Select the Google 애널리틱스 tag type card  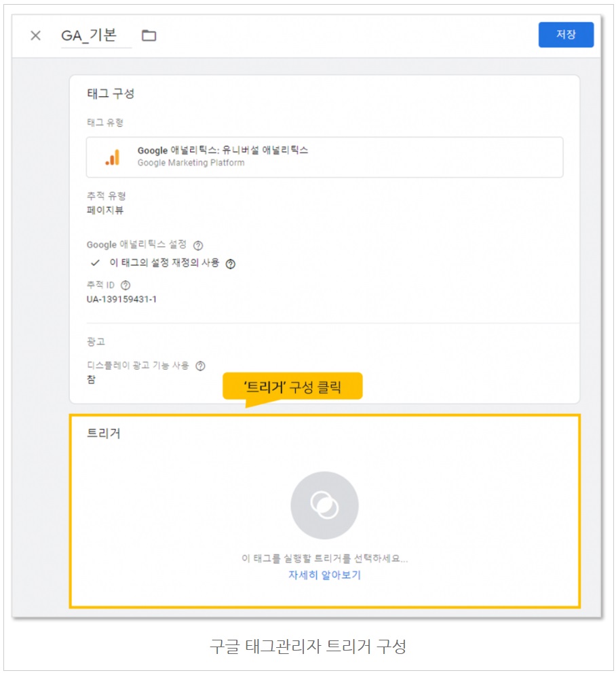click(324, 157)
